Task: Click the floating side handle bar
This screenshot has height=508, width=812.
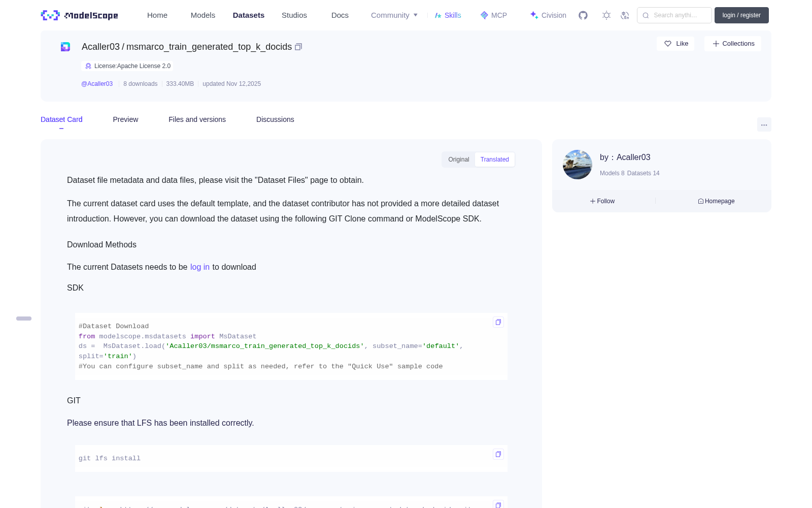Action: coord(24,319)
